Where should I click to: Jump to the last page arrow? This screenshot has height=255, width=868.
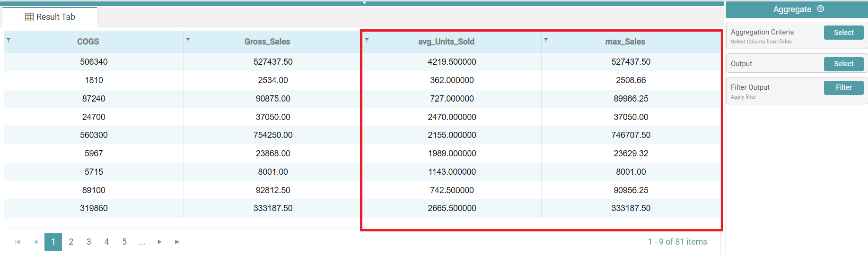(177, 242)
